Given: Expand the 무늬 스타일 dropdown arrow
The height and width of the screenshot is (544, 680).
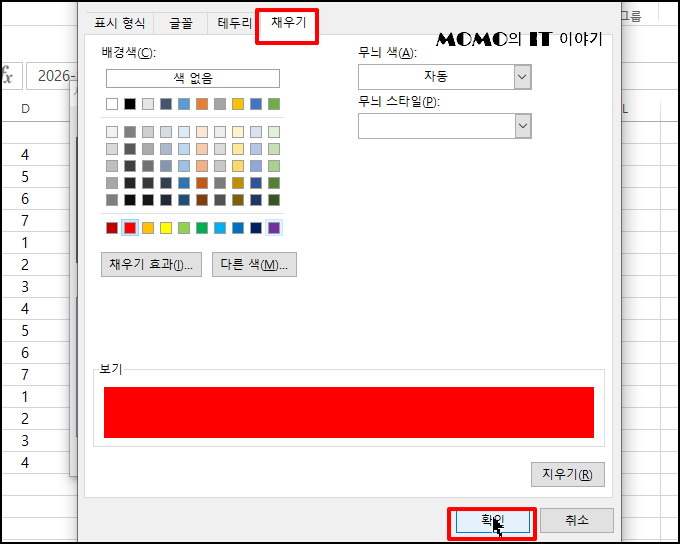Looking at the screenshot, I should click(x=523, y=126).
